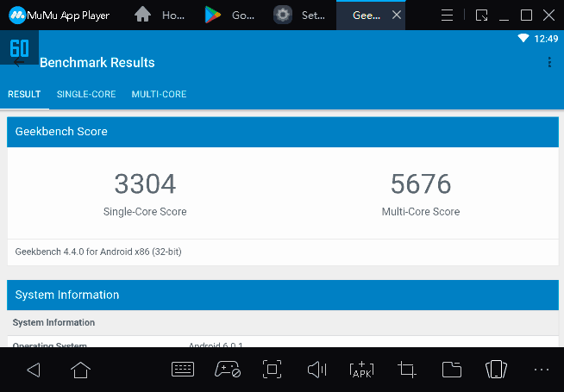Switch to the Home tab
Image resolution: width=564 pixels, height=392 pixels.
point(160,16)
